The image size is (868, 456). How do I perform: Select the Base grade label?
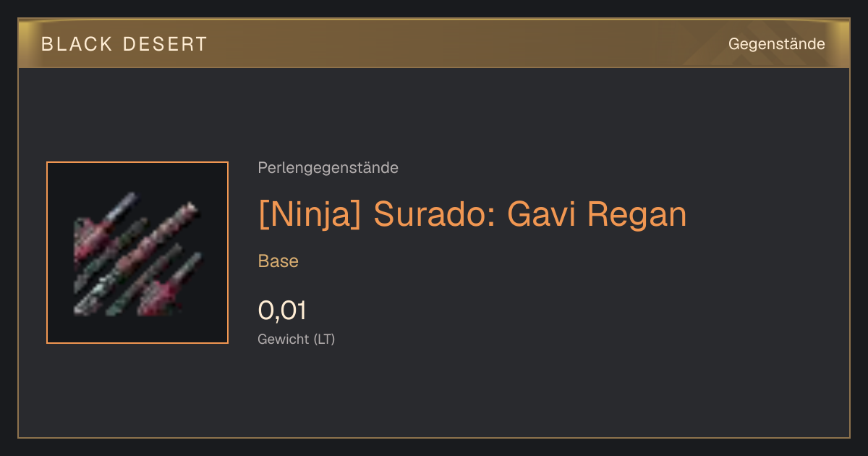[278, 261]
